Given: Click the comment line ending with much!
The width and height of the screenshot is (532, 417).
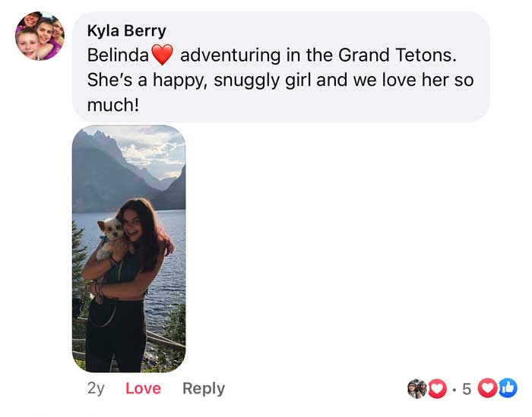Looking at the screenshot, I should [x=113, y=105].
